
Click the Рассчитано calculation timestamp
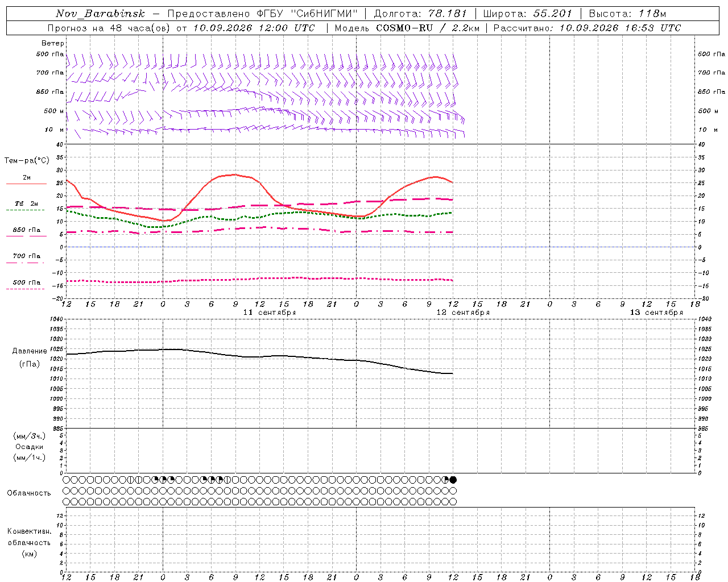[x=587, y=28]
